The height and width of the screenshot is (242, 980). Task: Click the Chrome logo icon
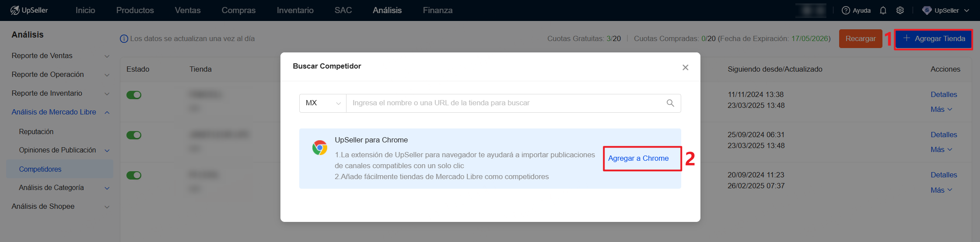point(320,148)
